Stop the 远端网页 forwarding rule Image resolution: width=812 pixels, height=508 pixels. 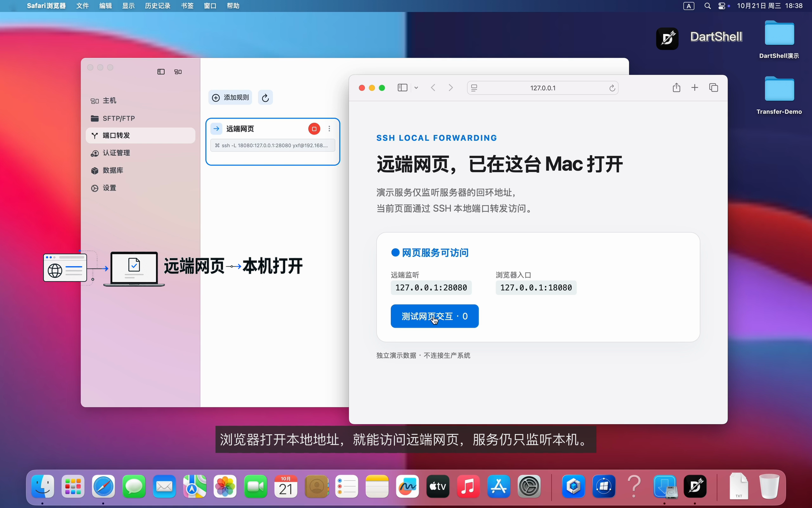(314, 129)
